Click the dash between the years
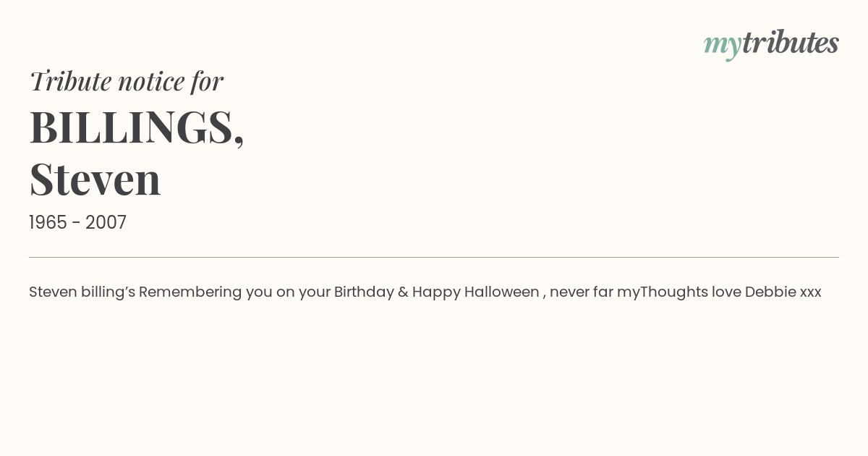Viewport: 868px width, 456px height. click(77, 224)
